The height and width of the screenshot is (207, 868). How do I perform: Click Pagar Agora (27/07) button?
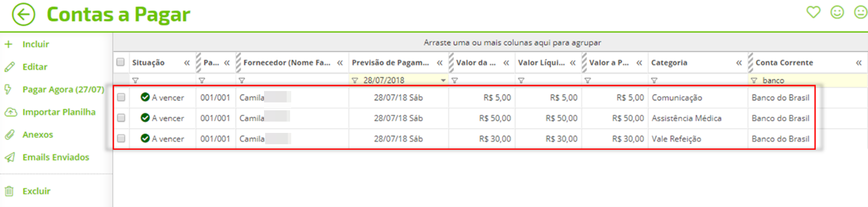point(63,89)
